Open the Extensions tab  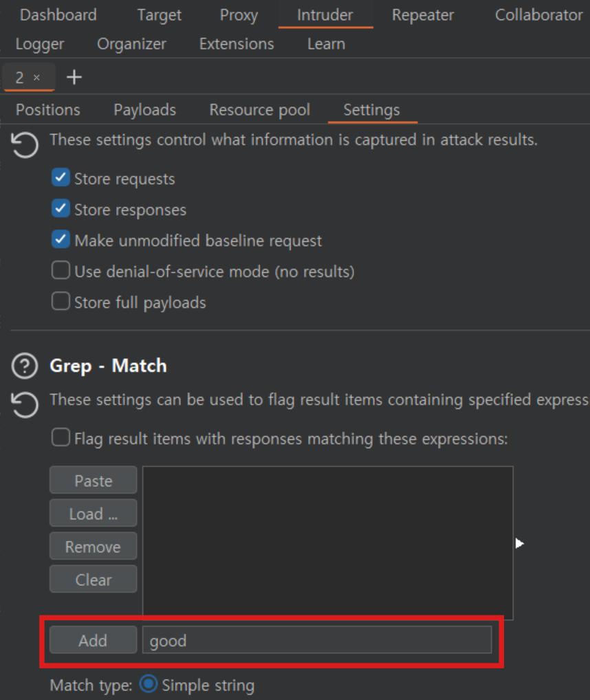pyautogui.click(x=237, y=44)
